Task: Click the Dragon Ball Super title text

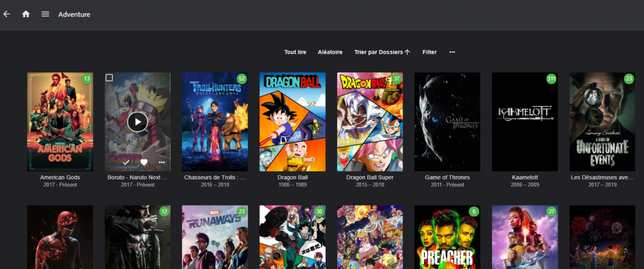Action: [x=370, y=177]
